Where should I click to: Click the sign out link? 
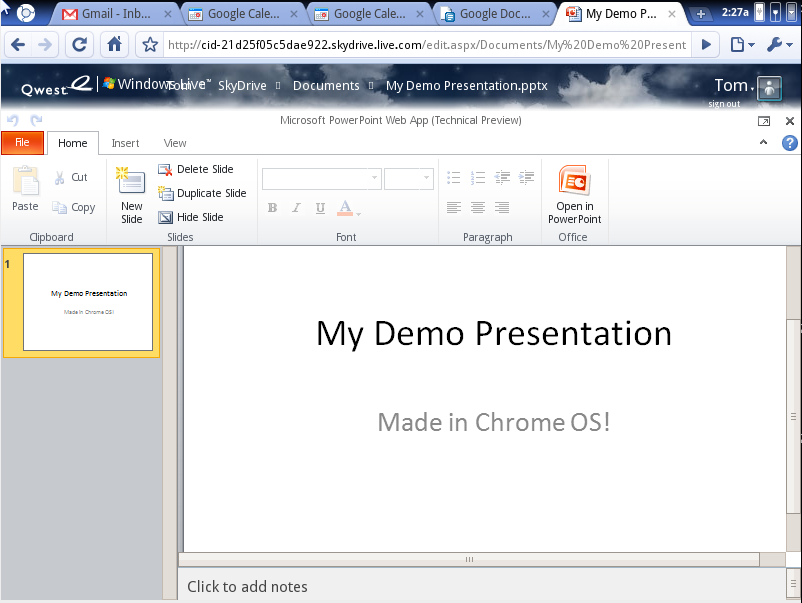(724, 104)
